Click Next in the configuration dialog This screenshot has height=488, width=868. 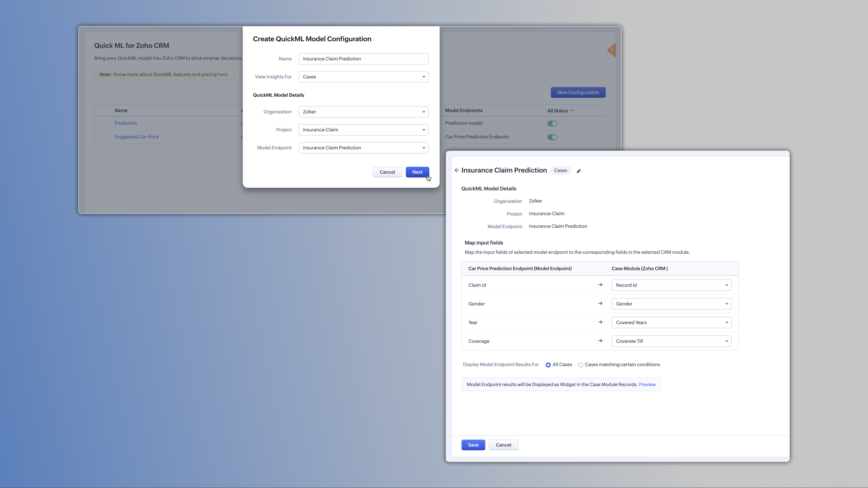coord(417,172)
